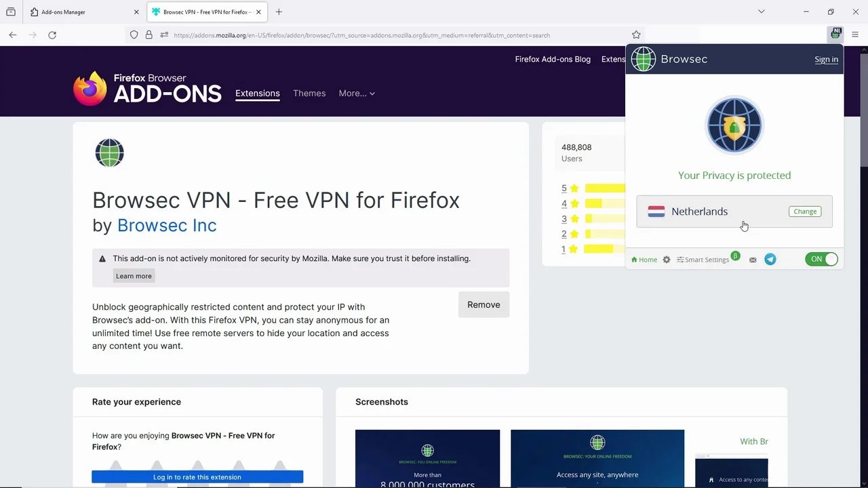Click Browsec VPN add-on title heading
This screenshot has height=488, width=868.
click(276, 200)
